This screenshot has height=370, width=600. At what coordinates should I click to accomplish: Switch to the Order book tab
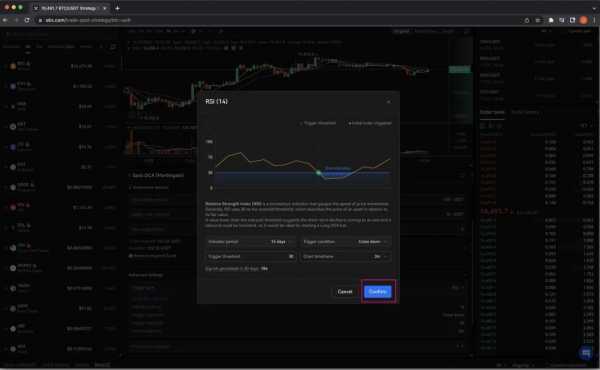(x=492, y=112)
